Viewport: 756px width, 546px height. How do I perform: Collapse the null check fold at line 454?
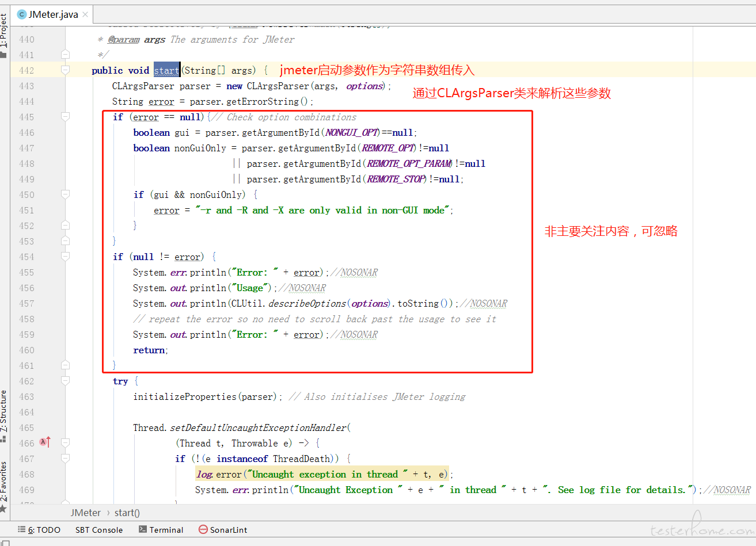(x=65, y=257)
